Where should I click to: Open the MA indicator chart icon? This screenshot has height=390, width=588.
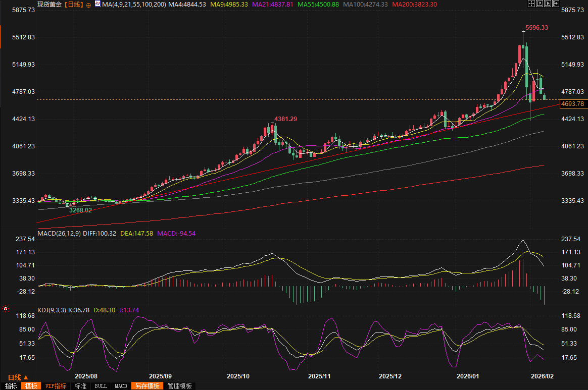[x=96, y=5]
